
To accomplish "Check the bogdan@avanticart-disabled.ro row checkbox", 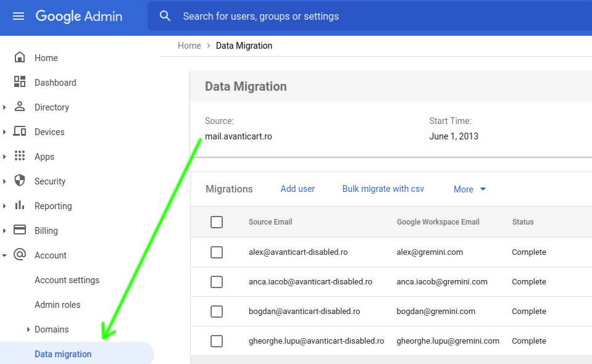I will 217,312.
